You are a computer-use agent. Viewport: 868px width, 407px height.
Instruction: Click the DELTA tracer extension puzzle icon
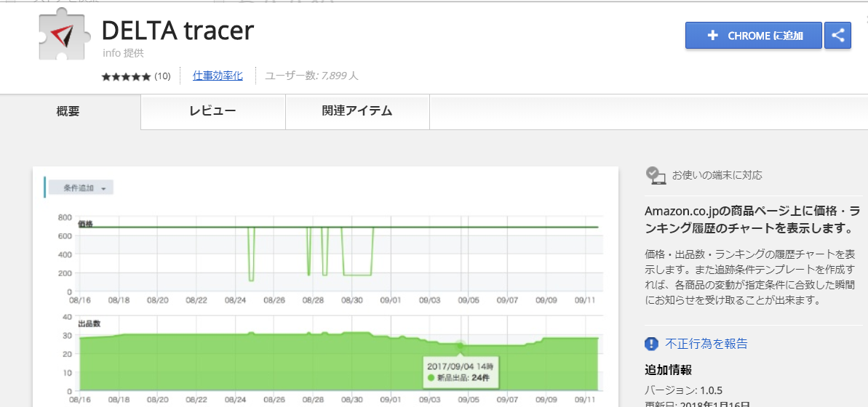[64, 35]
